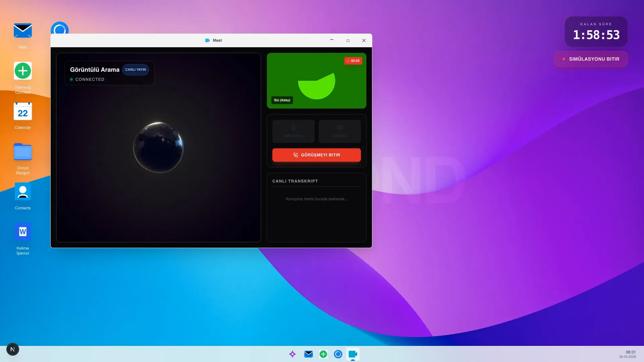Toggle the Kamera button in Meet
Screen dimensions: 644x362
pyautogui.click(x=340, y=131)
